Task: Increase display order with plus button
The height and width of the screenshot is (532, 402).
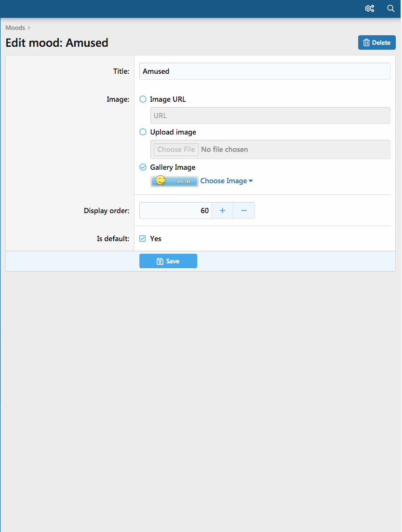Action: point(222,211)
